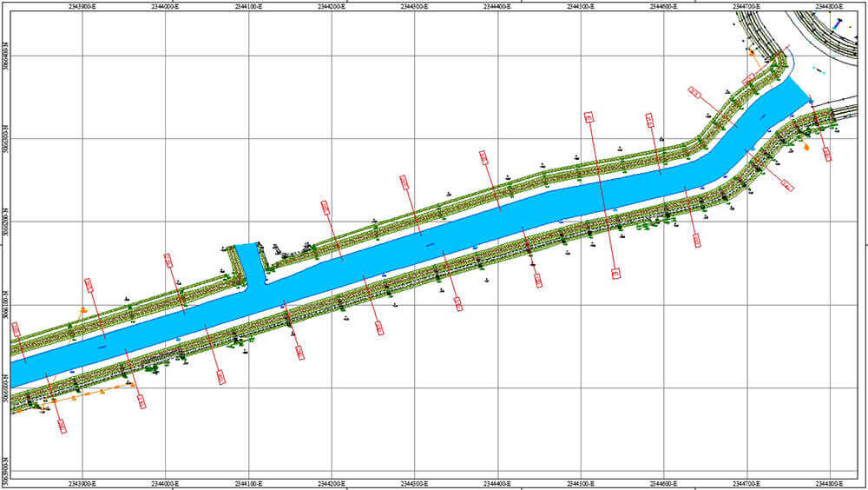Click the 2344800-E label along the bottom edge
This screenshot has width=868, height=490.
[830, 483]
